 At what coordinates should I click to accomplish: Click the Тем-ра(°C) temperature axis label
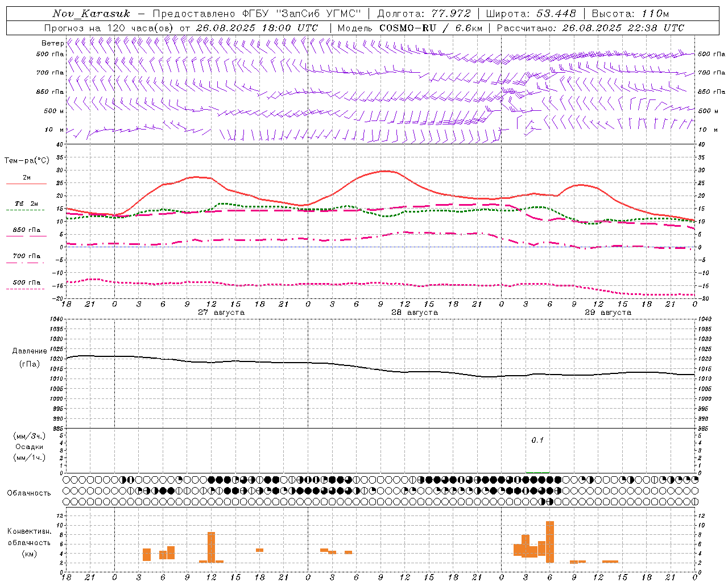pyautogui.click(x=27, y=161)
